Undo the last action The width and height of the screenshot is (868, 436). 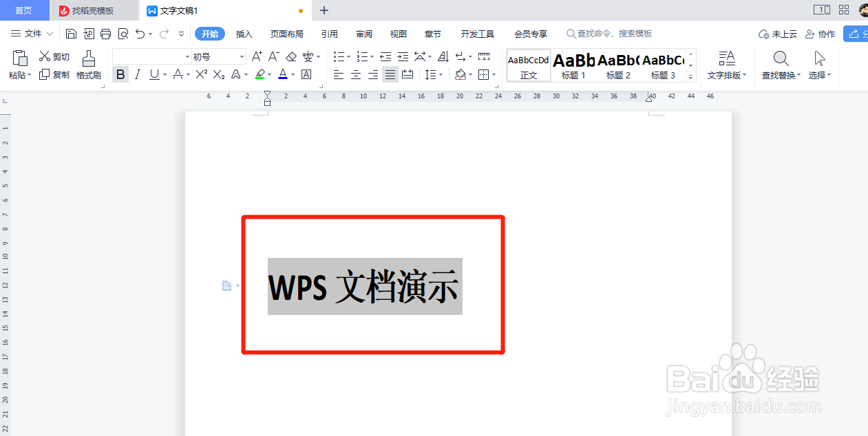(140, 34)
